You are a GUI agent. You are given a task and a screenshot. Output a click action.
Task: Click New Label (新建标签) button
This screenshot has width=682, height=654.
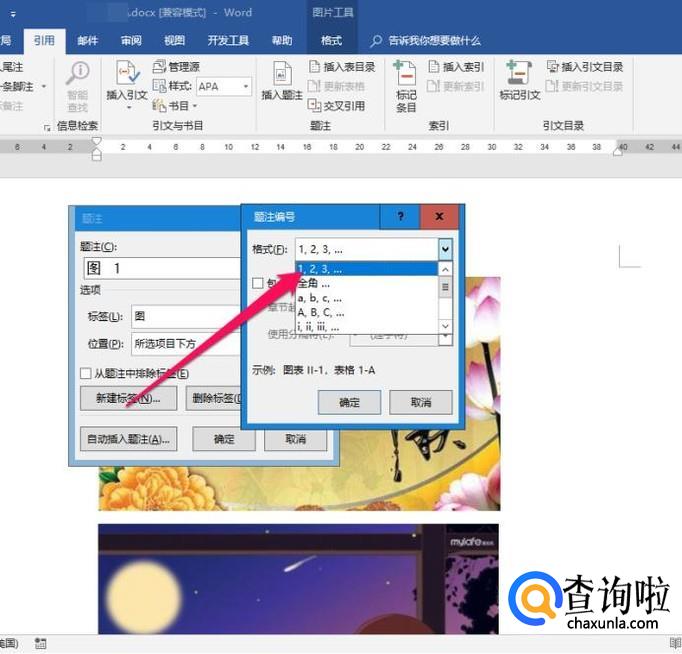click(x=128, y=398)
